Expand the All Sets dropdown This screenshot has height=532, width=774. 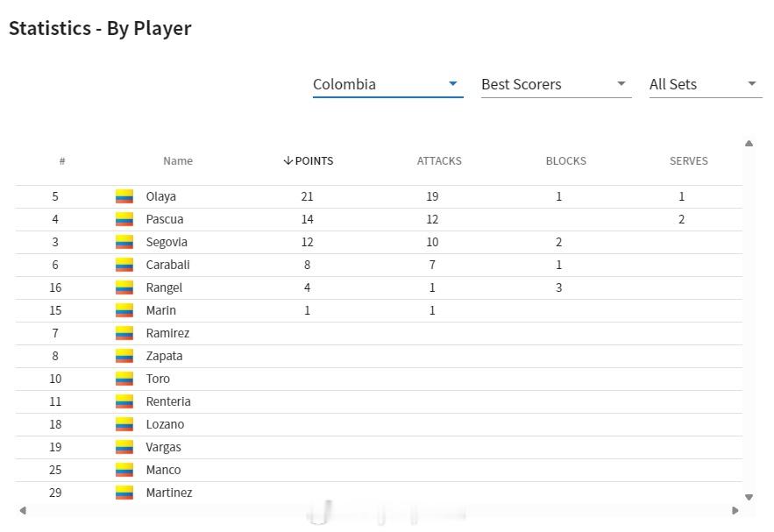click(706, 84)
